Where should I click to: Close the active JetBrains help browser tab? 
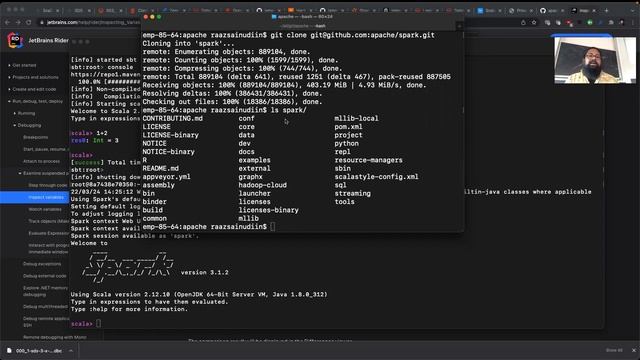tap(594, 10)
